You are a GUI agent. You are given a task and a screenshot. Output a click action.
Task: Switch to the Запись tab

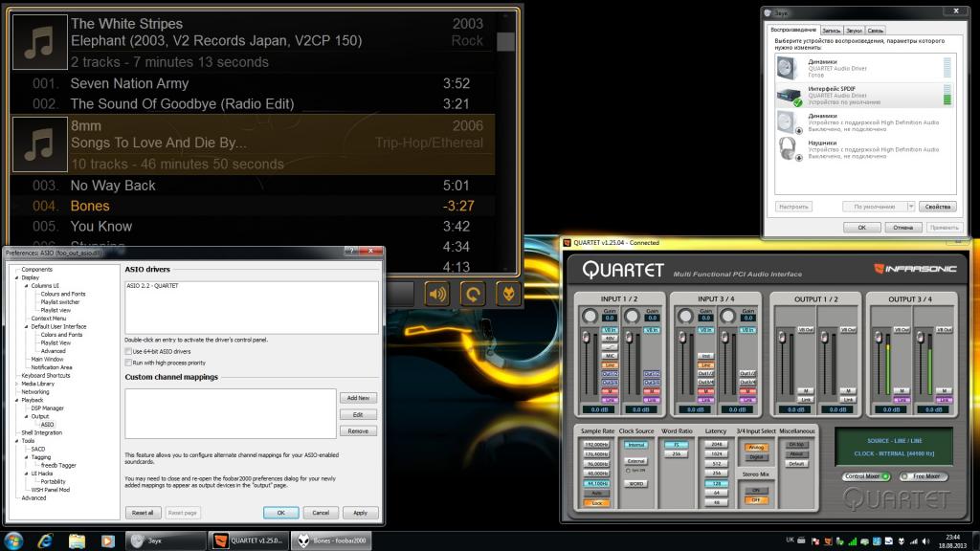click(x=831, y=31)
